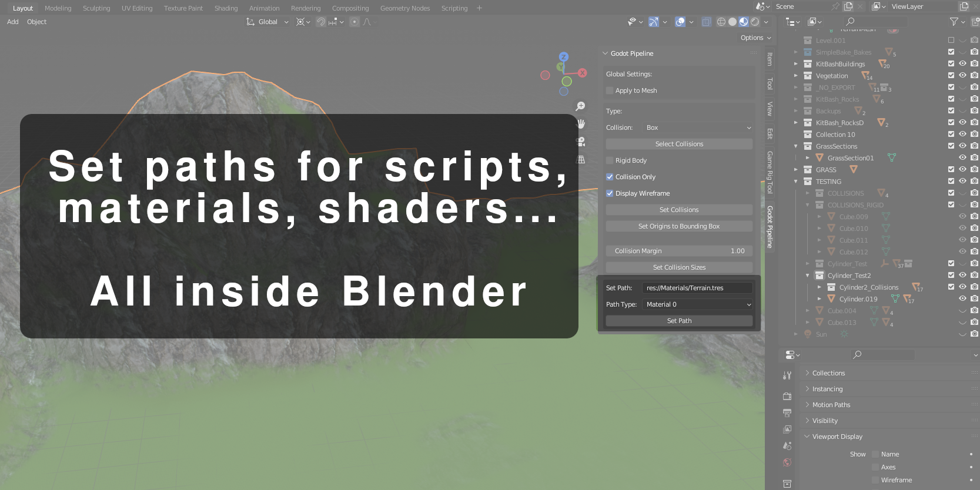Open the Game Rig Tool sidebar tab
Image resolution: width=980 pixels, height=490 pixels.
[x=770, y=172]
